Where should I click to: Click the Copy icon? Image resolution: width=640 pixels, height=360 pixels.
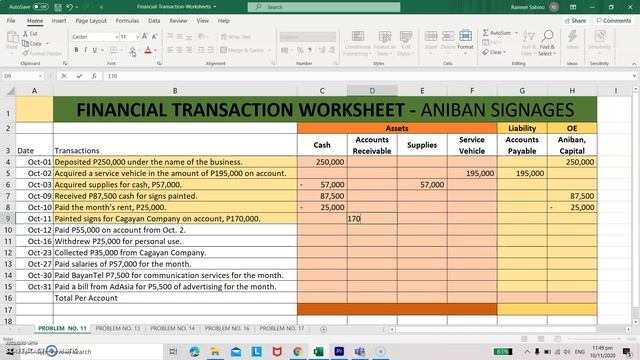[25, 43]
